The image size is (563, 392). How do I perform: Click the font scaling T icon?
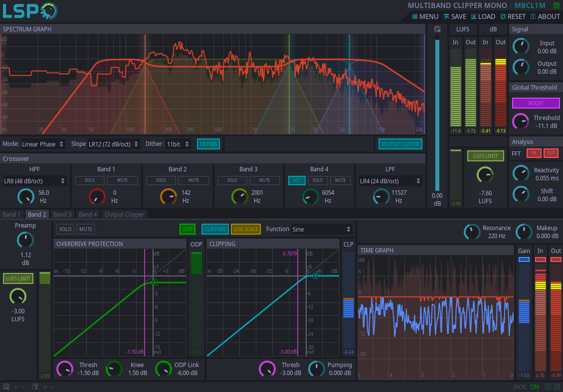click(x=35, y=387)
